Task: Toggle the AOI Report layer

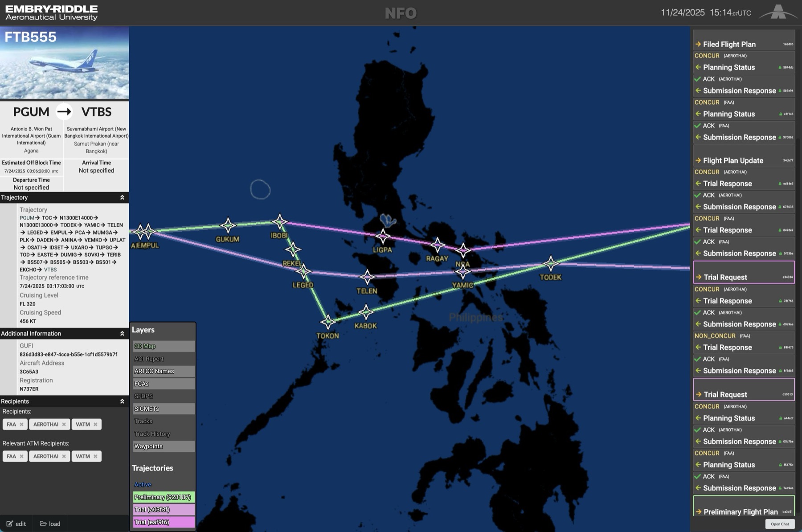Action: point(164,359)
